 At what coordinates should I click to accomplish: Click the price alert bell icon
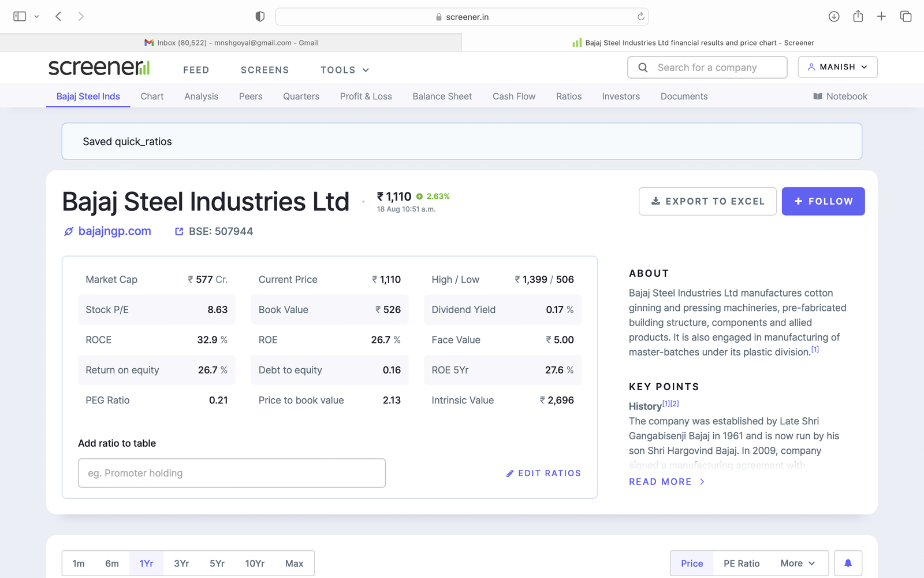(848, 563)
